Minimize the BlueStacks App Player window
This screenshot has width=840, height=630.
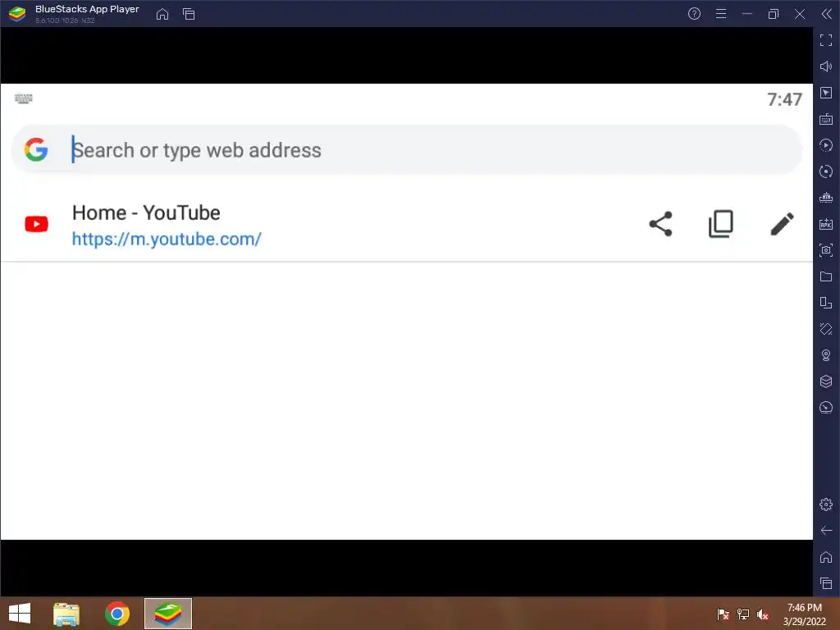pos(747,14)
